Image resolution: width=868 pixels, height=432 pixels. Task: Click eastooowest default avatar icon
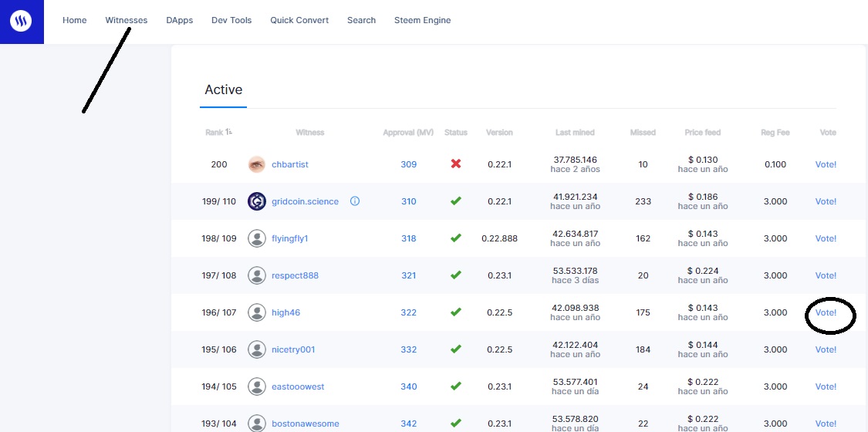[256, 386]
